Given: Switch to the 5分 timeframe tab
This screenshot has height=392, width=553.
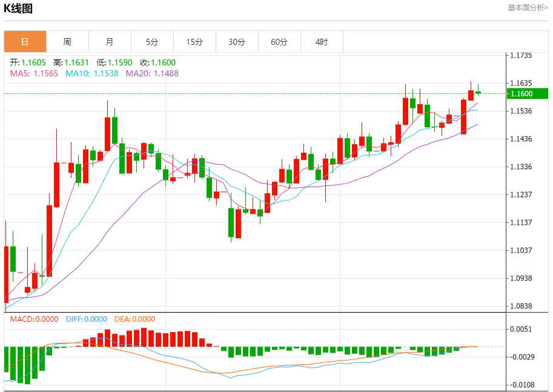Looking at the screenshot, I should 152,42.
